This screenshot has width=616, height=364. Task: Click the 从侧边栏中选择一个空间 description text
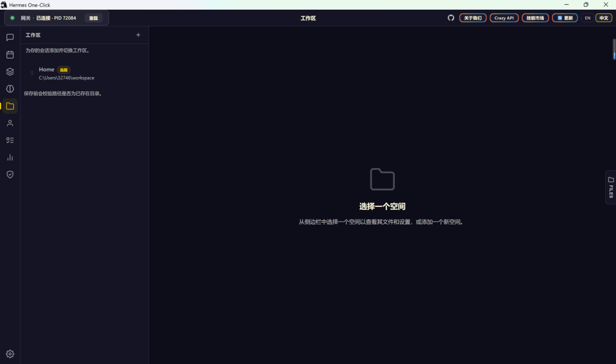click(x=381, y=222)
